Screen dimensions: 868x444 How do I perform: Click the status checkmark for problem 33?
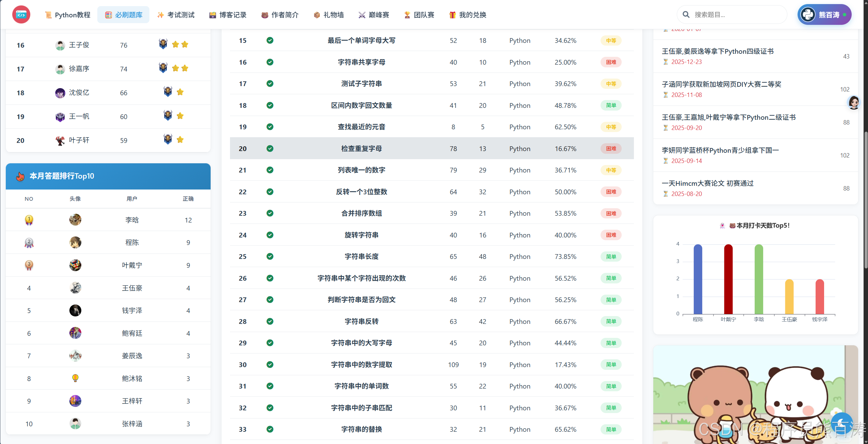tap(270, 429)
